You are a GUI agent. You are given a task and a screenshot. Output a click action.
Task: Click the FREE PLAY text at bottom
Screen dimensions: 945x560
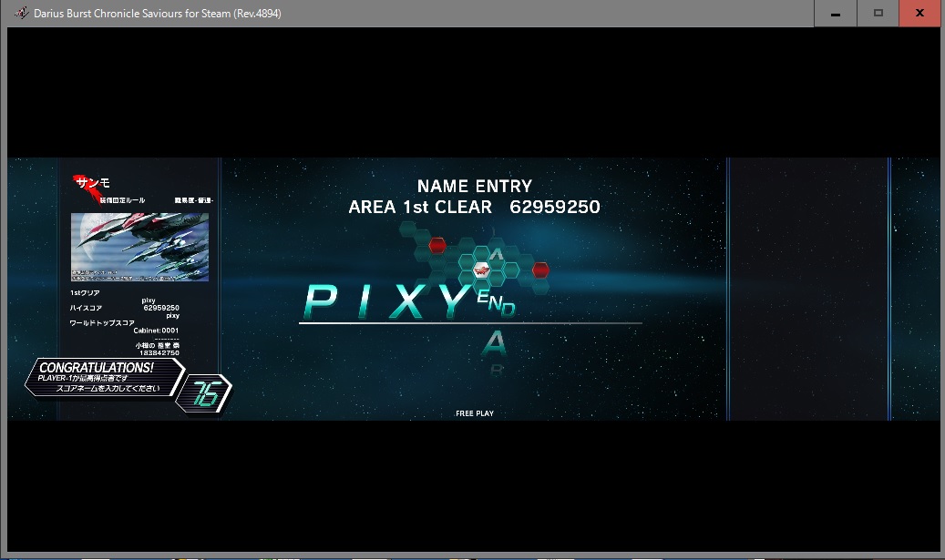(474, 413)
